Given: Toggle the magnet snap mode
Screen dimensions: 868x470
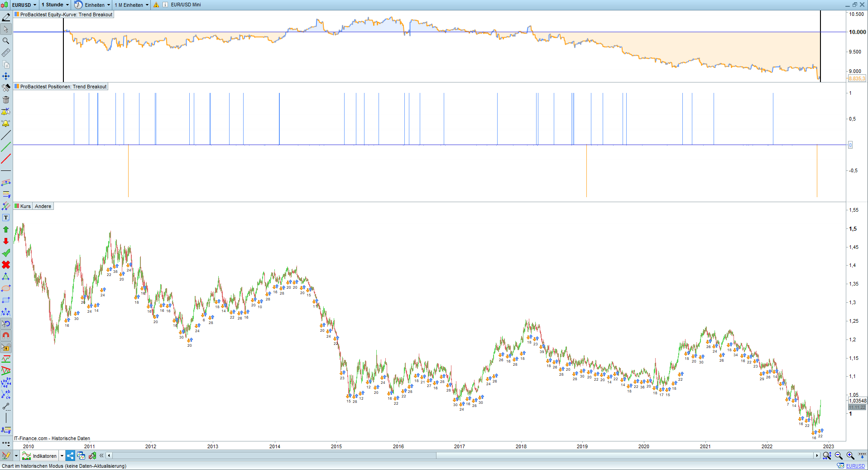Looking at the screenshot, I should pos(6,335).
